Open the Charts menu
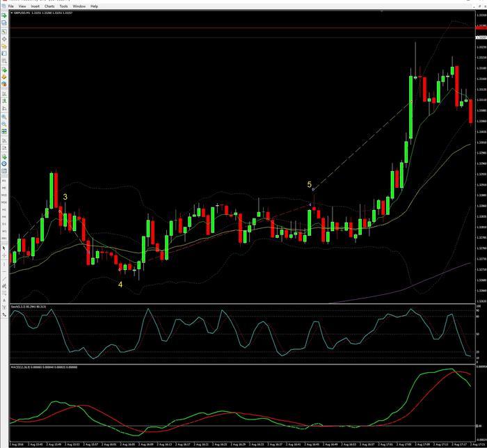This screenshot has width=487, height=448. [49, 6]
